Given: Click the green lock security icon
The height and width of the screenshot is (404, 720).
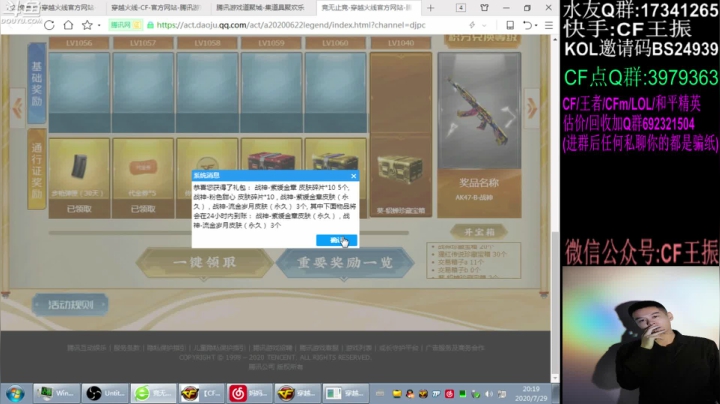Looking at the screenshot, I should [150, 25].
